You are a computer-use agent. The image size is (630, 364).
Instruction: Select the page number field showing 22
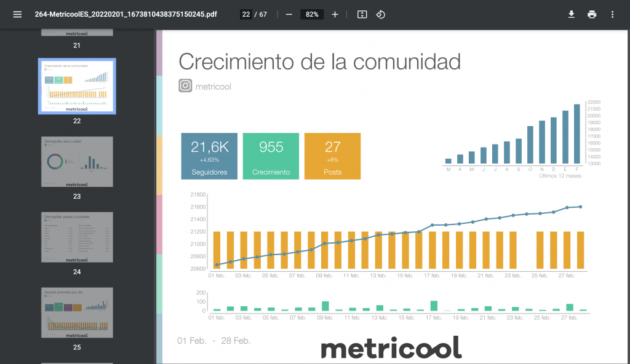tap(246, 15)
